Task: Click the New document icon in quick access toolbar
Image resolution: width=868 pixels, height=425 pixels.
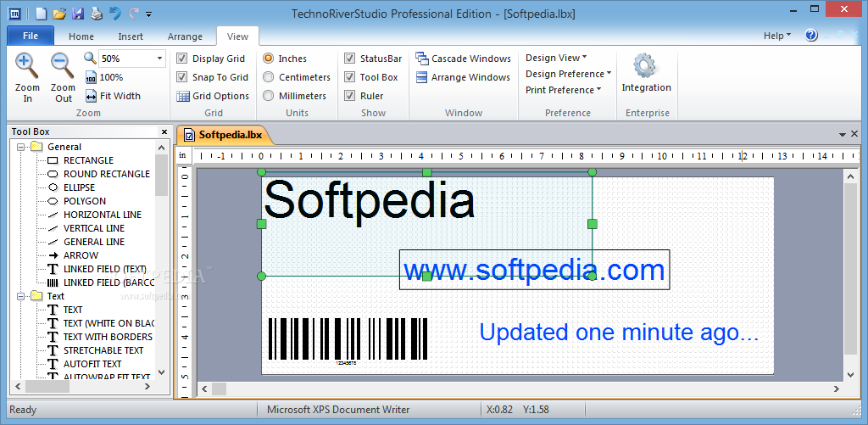Action: tap(41, 14)
